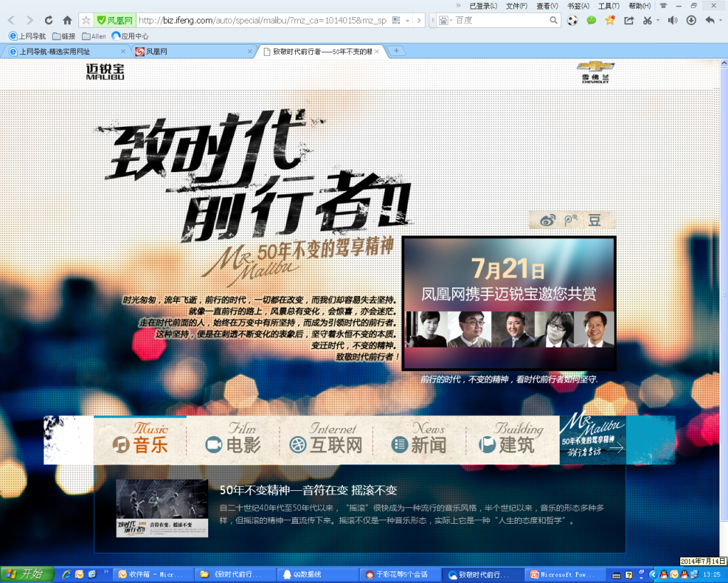The image size is (728, 583).
Task: Open the 收件箱 Outlook taskbar window
Action: (153, 574)
